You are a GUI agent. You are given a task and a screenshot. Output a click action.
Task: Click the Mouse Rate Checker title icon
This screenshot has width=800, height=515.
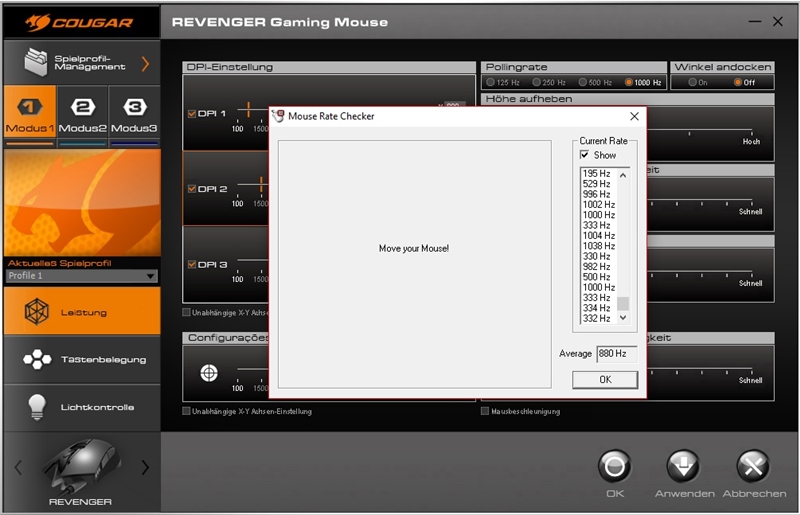coord(279,116)
